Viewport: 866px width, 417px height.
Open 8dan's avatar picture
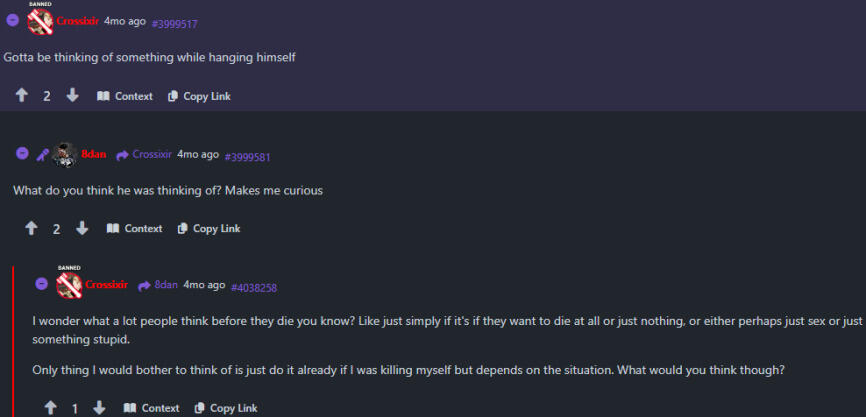[x=65, y=155]
